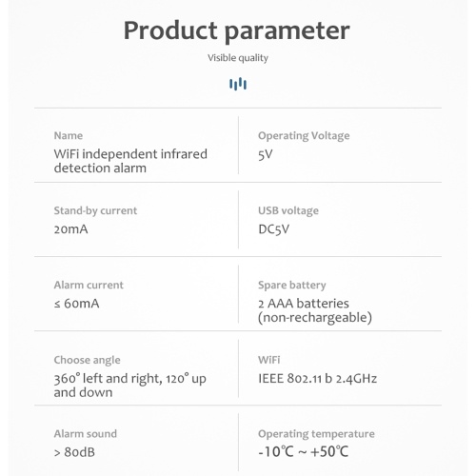Select the 5V voltage value
Image resolution: width=476 pixels, height=476 pixels.
coord(266,154)
